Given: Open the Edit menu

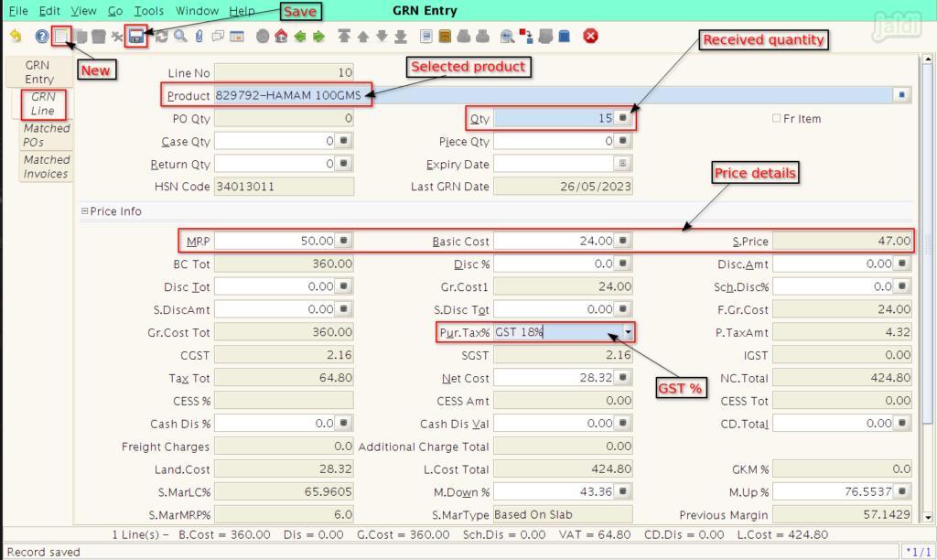Looking at the screenshot, I should pos(49,11).
